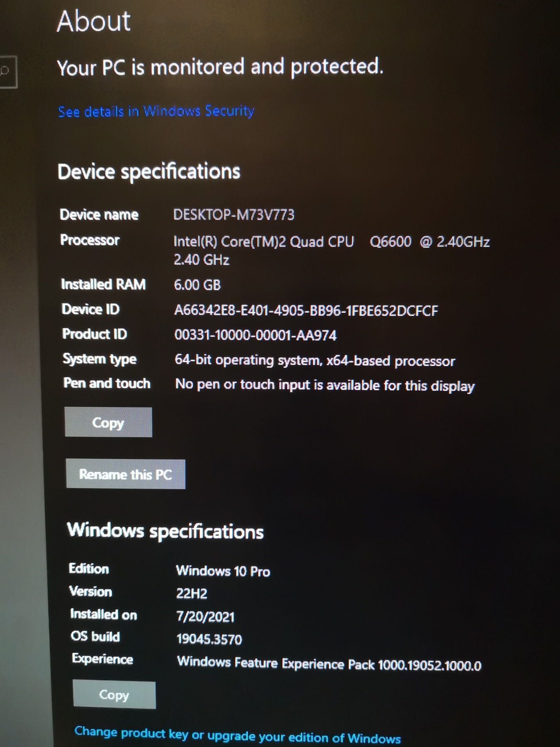Image resolution: width=560 pixels, height=747 pixels.
Task: Click the Experience label
Action: click(102, 659)
